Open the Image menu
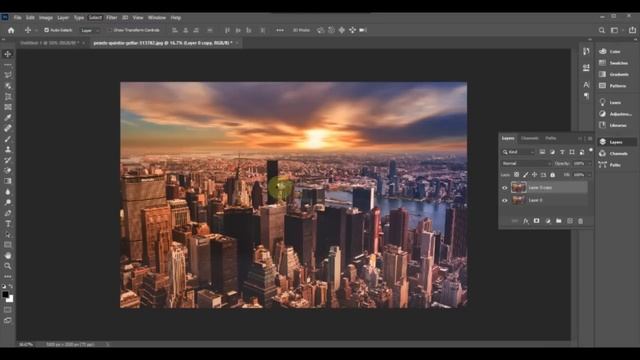Image resolution: width=640 pixels, height=360 pixels. point(46,18)
